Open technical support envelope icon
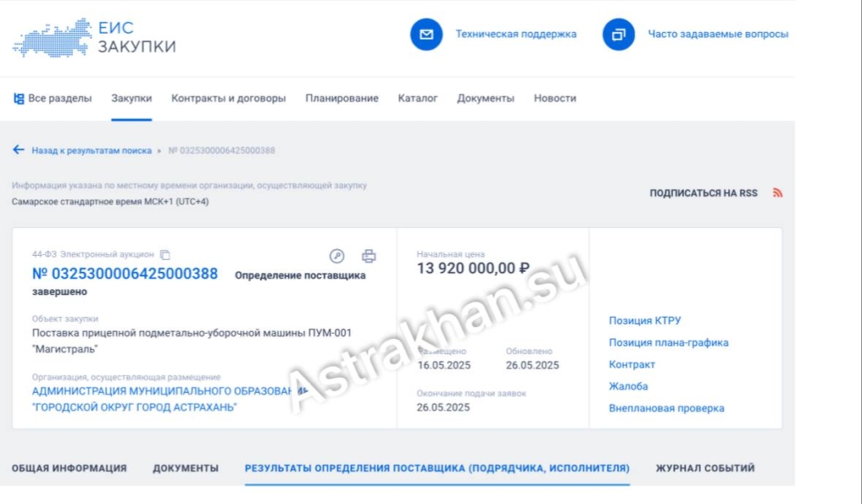This screenshot has width=862, height=504. (x=426, y=34)
